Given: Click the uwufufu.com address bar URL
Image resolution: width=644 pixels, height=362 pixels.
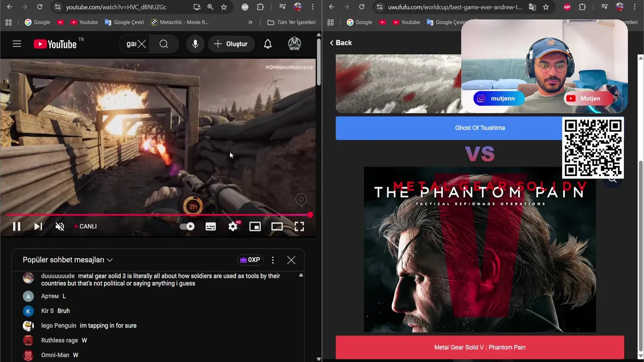Looking at the screenshot, I should click(455, 7).
